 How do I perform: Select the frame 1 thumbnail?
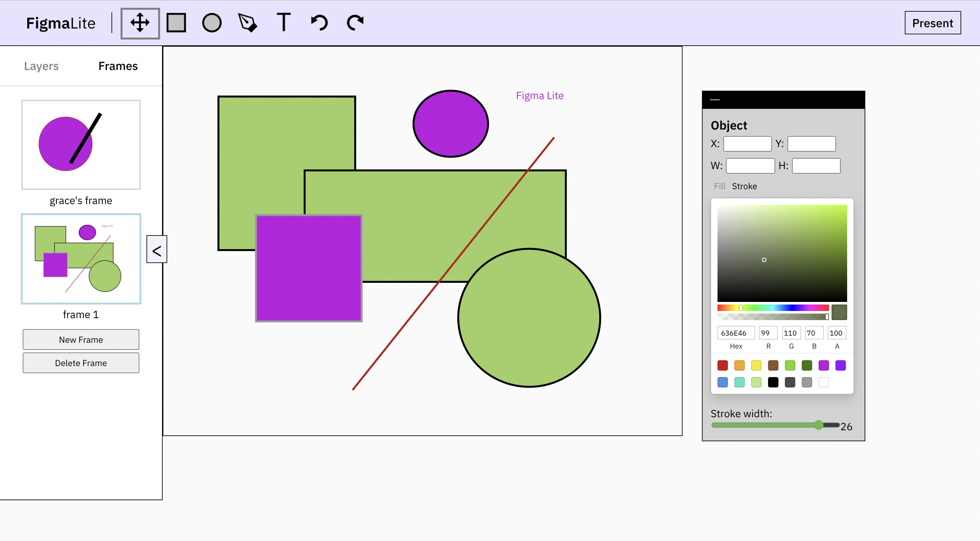coord(81,259)
